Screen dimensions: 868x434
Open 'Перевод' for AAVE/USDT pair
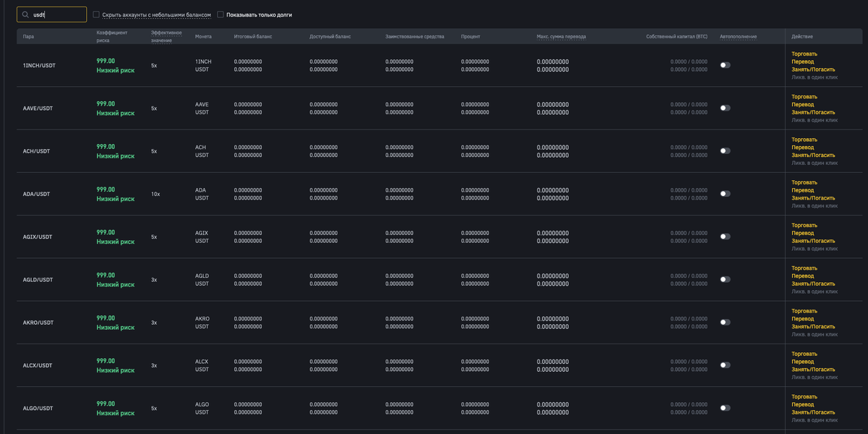803,104
